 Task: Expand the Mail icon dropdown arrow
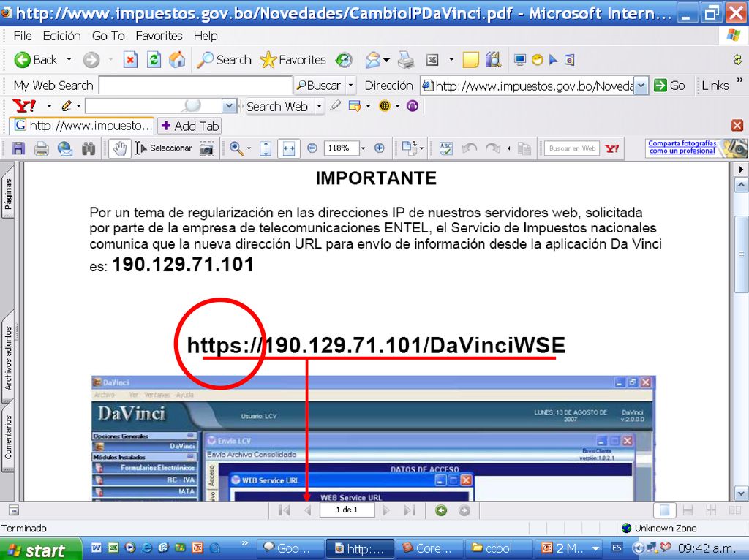coord(386,60)
